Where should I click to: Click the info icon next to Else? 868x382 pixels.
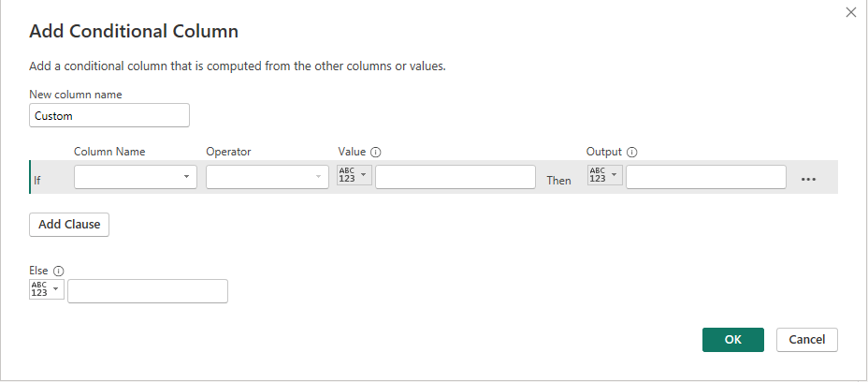point(59,271)
